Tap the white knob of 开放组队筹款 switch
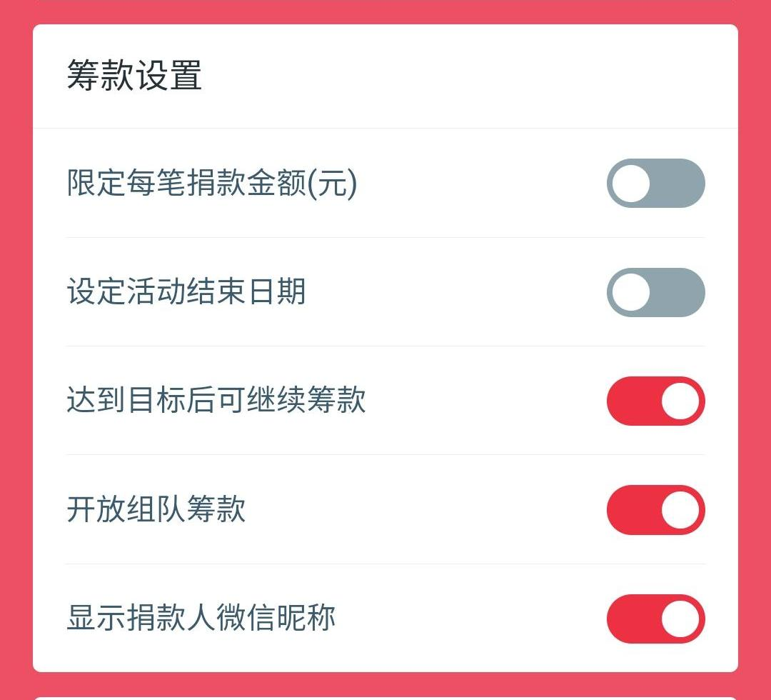The height and width of the screenshot is (700, 771). point(680,510)
